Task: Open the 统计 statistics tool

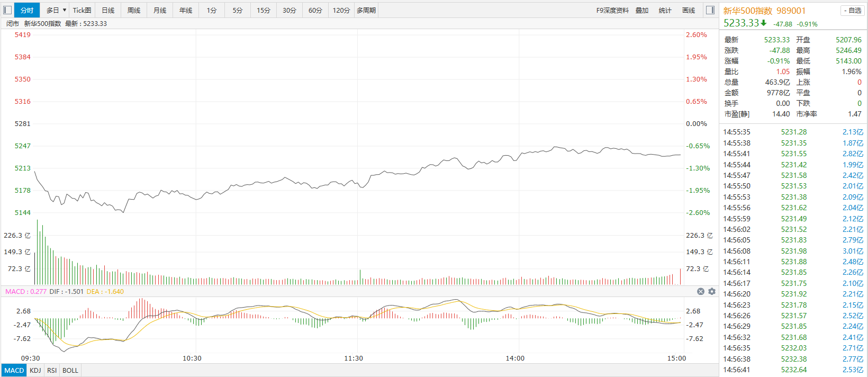Action: pos(665,10)
